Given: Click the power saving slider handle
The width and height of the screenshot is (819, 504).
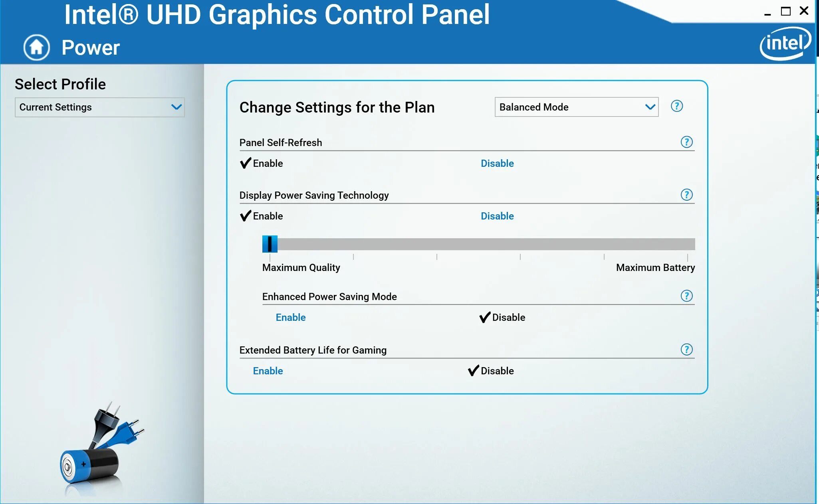Looking at the screenshot, I should click(270, 244).
